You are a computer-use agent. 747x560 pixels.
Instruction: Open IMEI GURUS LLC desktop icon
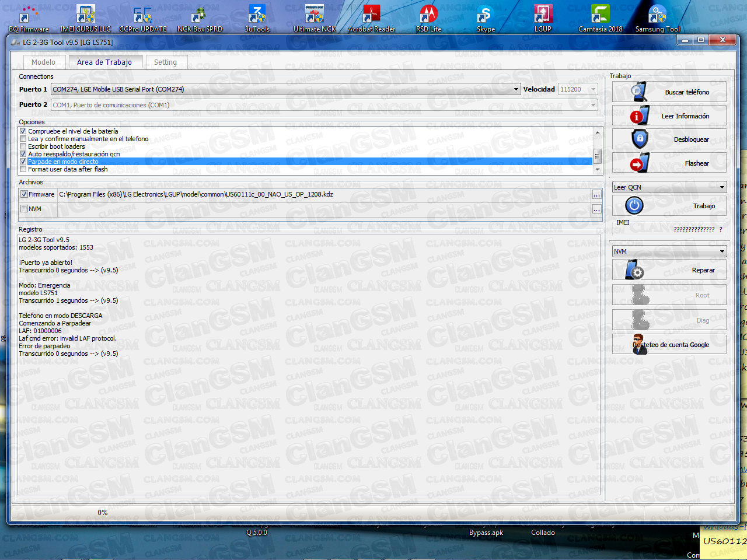click(85, 17)
